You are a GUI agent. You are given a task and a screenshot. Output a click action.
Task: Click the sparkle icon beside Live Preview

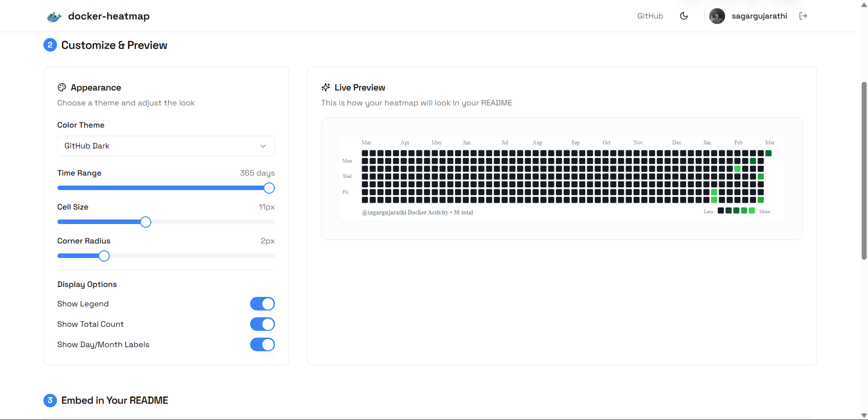coord(326,87)
